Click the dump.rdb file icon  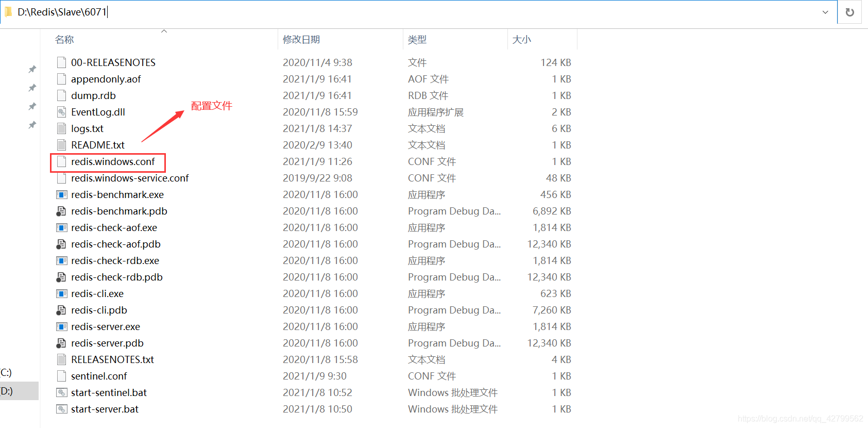61,95
